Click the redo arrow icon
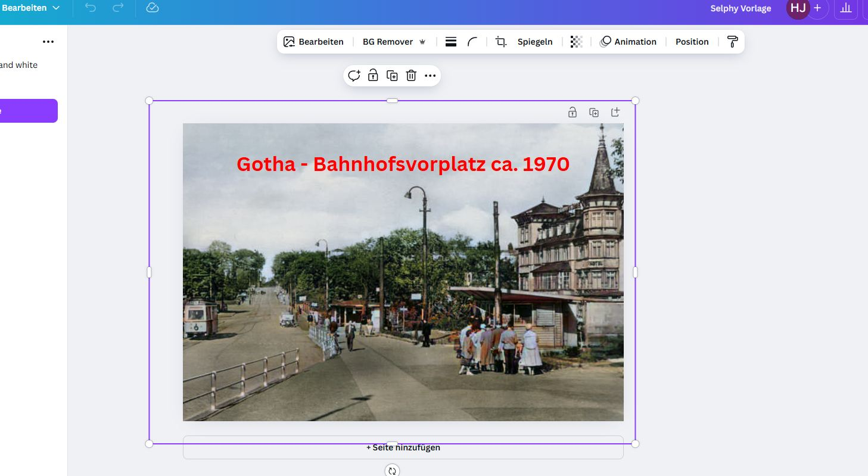 (118, 8)
